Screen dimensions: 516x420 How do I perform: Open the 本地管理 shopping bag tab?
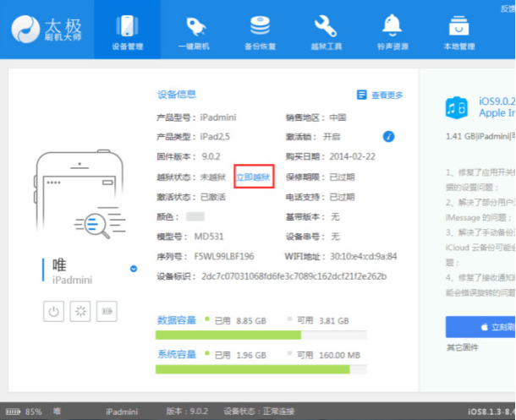point(459,31)
